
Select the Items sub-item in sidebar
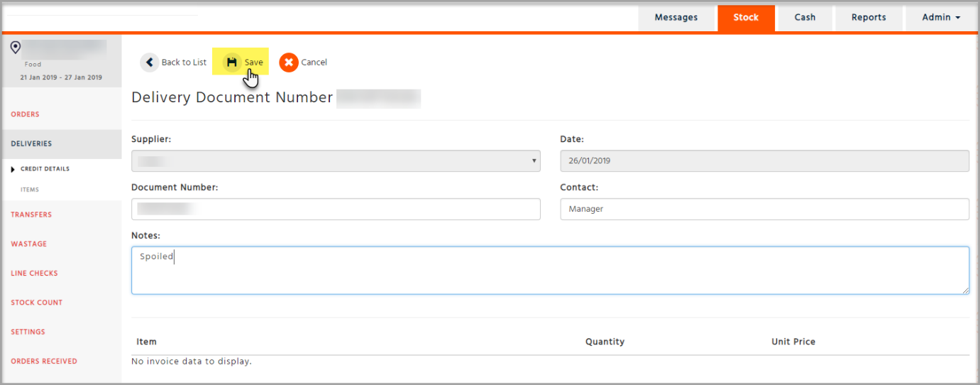(30, 190)
